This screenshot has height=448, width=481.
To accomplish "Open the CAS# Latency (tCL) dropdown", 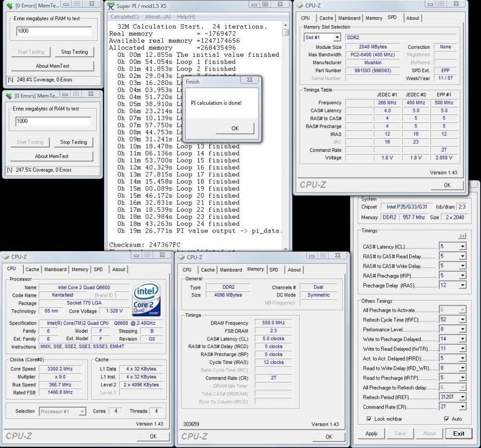I will 462,247.
